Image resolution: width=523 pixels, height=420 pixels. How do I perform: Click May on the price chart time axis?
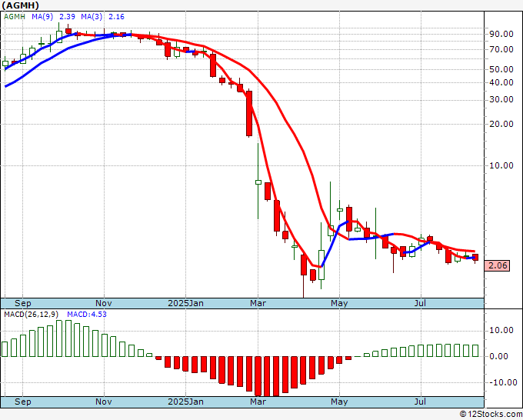pyautogui.click(x=339, y=303)
